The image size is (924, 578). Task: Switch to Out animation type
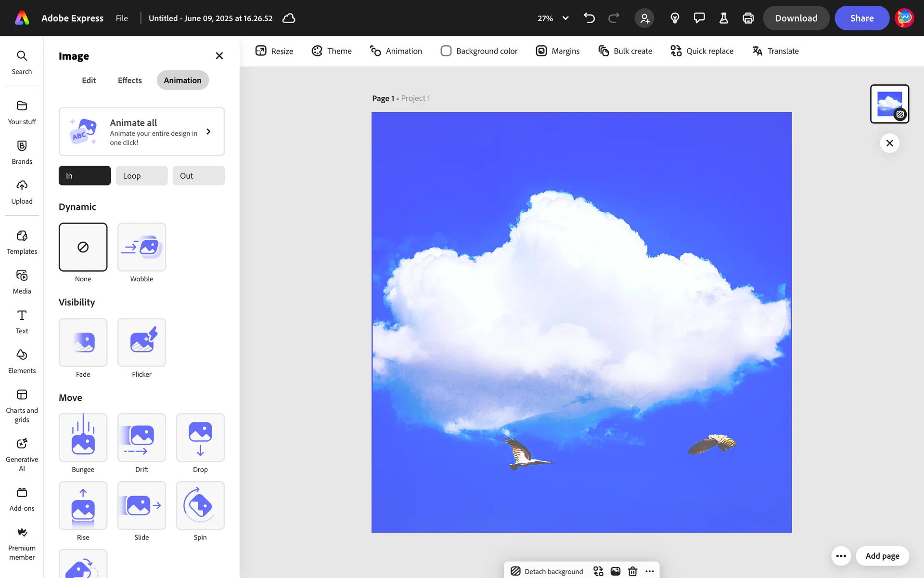198,176
